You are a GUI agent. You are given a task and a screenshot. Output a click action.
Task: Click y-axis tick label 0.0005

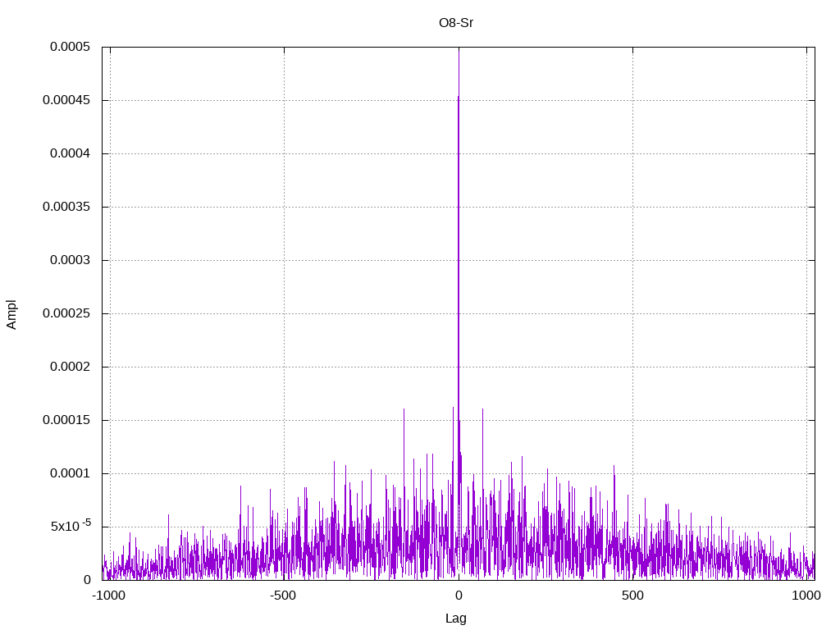[x=70, y=47]
